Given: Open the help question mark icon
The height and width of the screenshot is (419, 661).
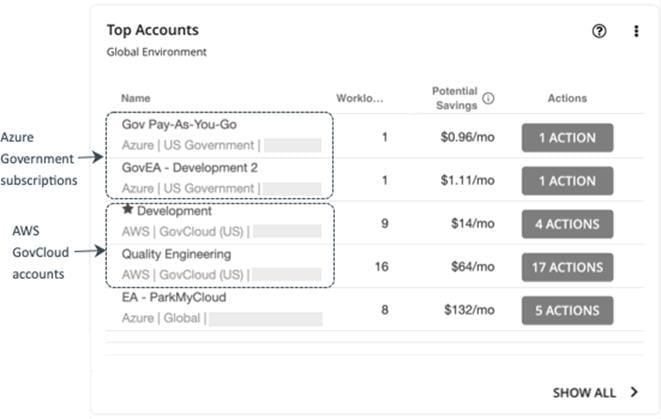Looking at the screenshot, I should coord(599,31).
